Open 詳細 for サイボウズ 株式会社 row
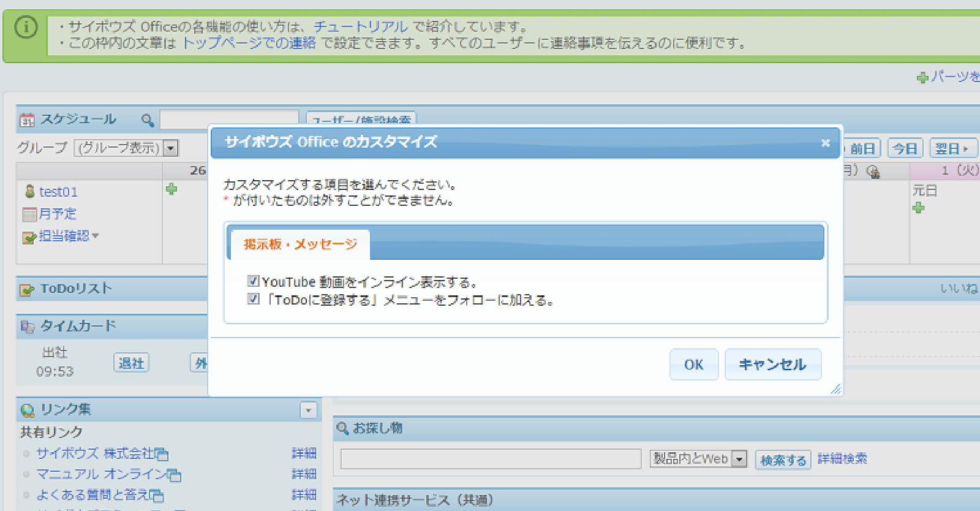Viewport: 980px width, 511px height. 304,453
